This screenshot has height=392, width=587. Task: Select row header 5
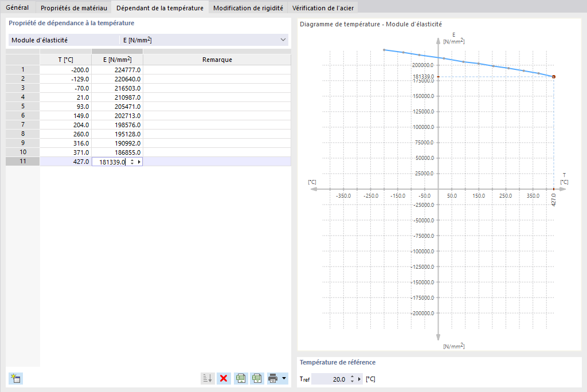23,107
